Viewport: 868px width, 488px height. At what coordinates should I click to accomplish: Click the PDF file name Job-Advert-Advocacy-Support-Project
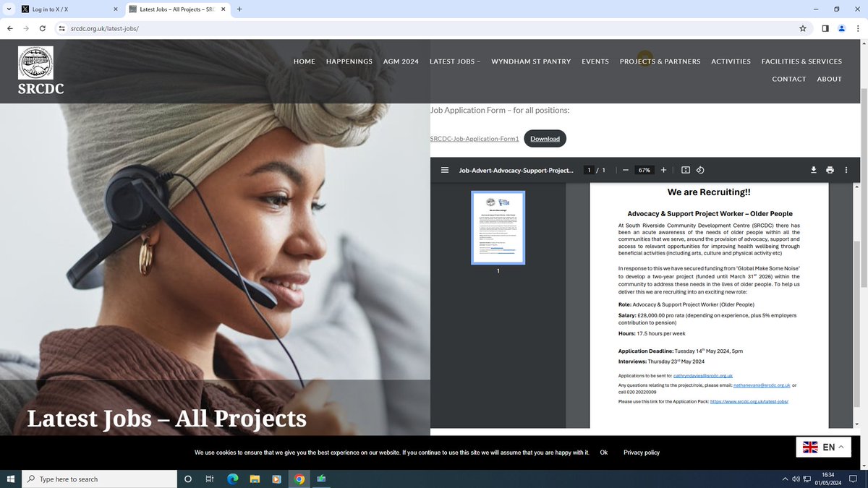point(516,170)
